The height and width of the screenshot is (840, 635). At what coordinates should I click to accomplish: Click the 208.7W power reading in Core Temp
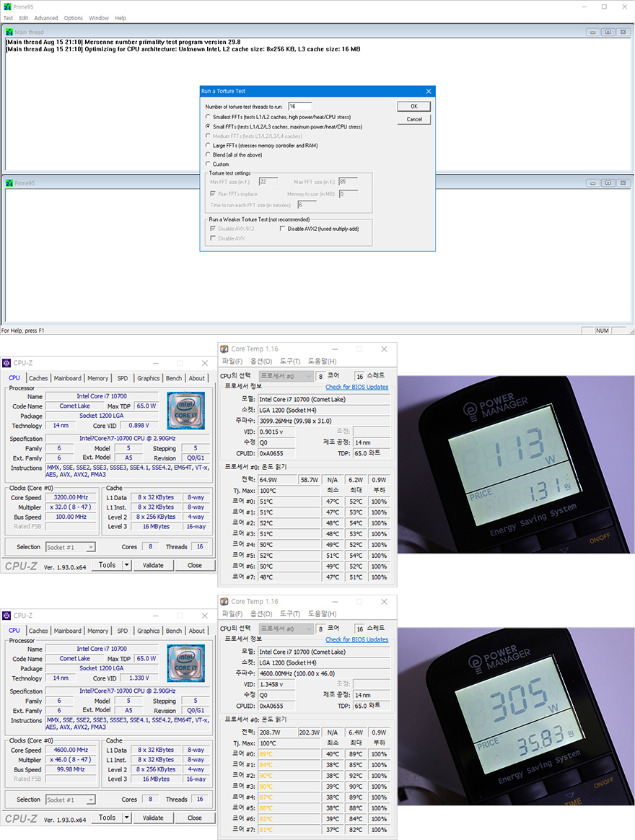277,732
